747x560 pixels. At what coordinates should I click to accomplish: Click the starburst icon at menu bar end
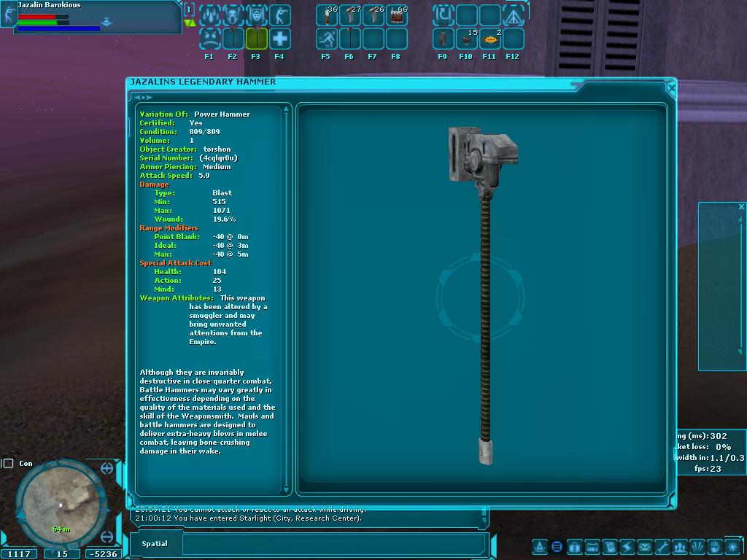(732, 547)
